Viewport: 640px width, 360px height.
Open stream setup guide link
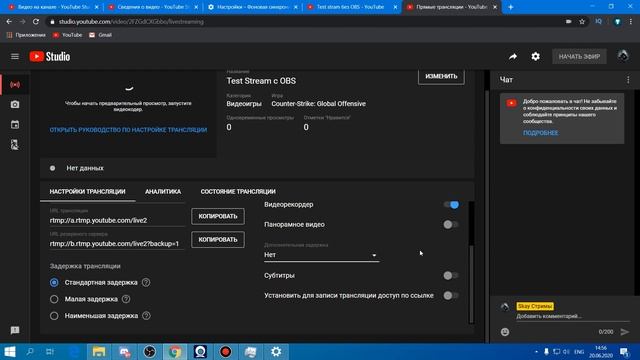(x=128, y=130)
